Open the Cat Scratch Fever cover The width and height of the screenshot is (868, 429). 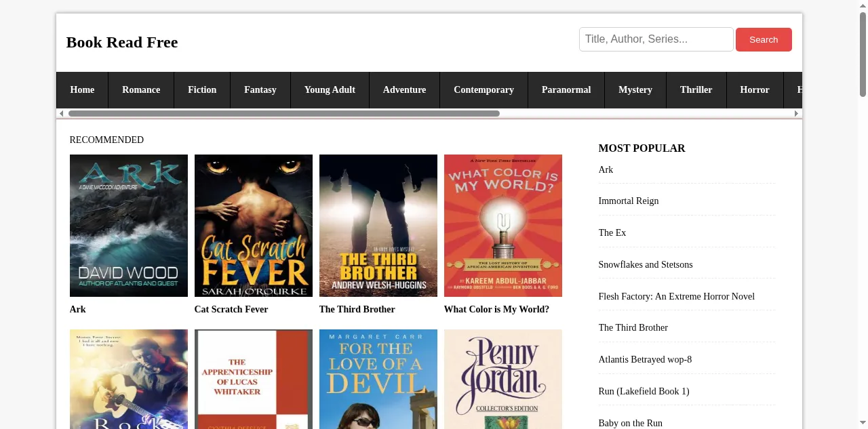tap(254, 226)
